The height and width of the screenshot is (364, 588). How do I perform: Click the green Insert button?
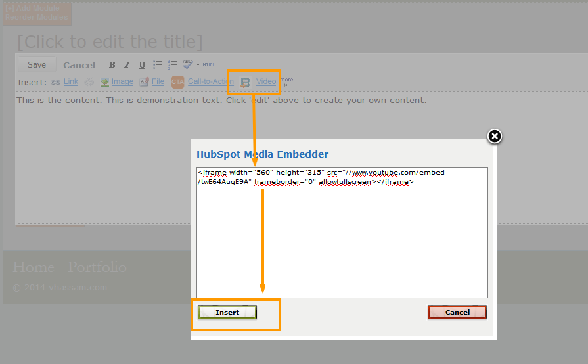pyautogui.click(x=227, y=312)
